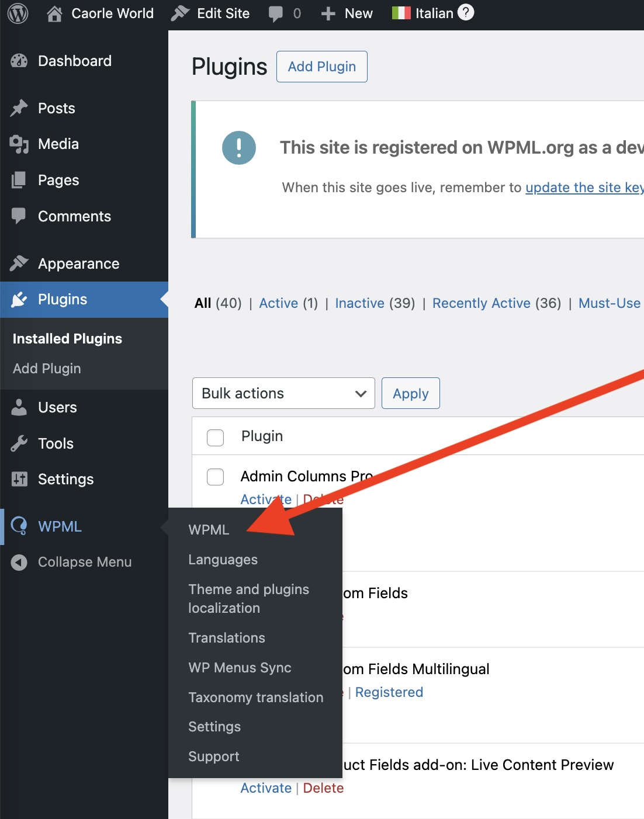
Task: Follow the update the site key link
Action: (584, 188)
